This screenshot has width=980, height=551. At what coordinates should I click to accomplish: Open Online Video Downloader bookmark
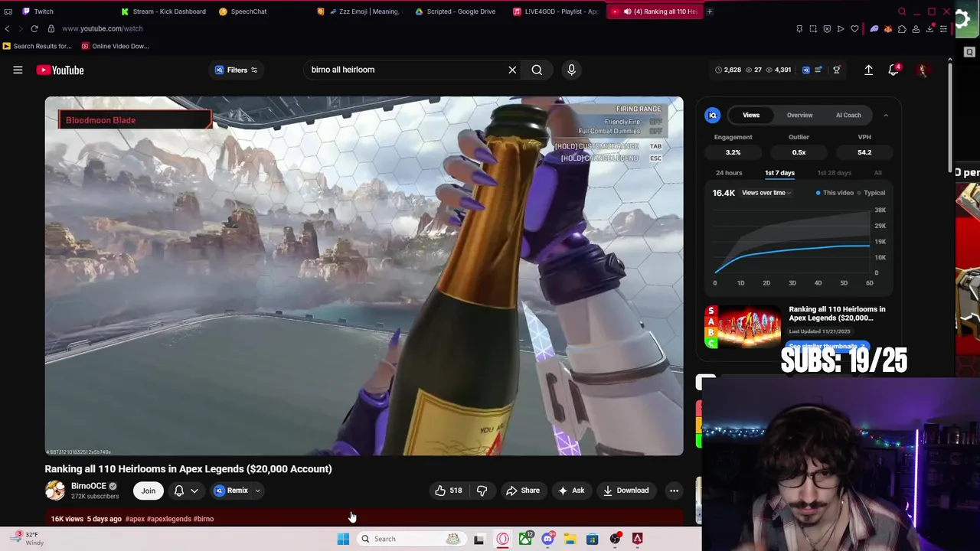point(115,46)
